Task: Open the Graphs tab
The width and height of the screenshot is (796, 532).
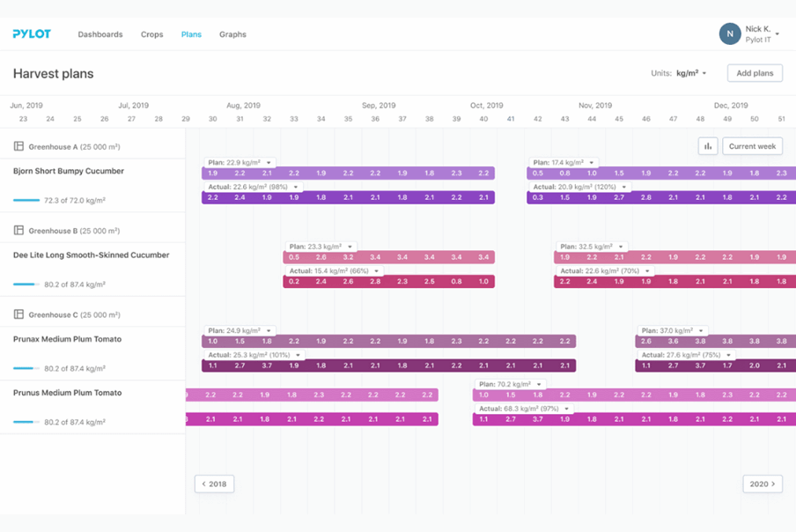Action: pyautogui.click(x=232, y=34)
